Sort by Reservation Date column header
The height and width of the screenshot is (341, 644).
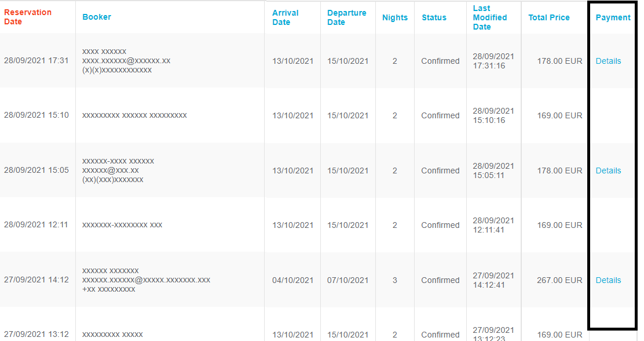pos(28,17)
